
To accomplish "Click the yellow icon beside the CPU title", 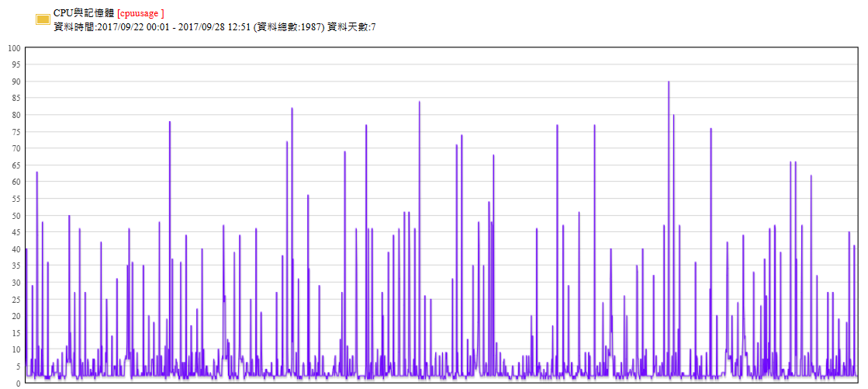I will 43,19.
